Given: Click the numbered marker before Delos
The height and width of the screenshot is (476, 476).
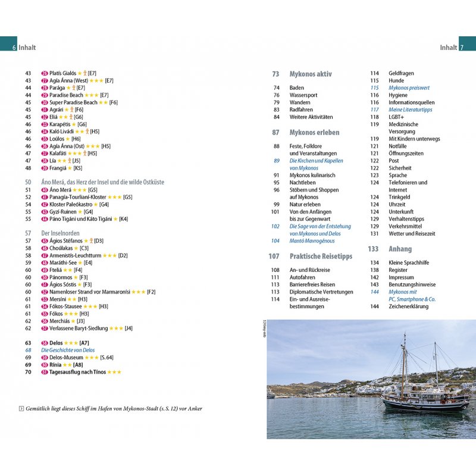Looking at the screenshot, I should point(45,343).
